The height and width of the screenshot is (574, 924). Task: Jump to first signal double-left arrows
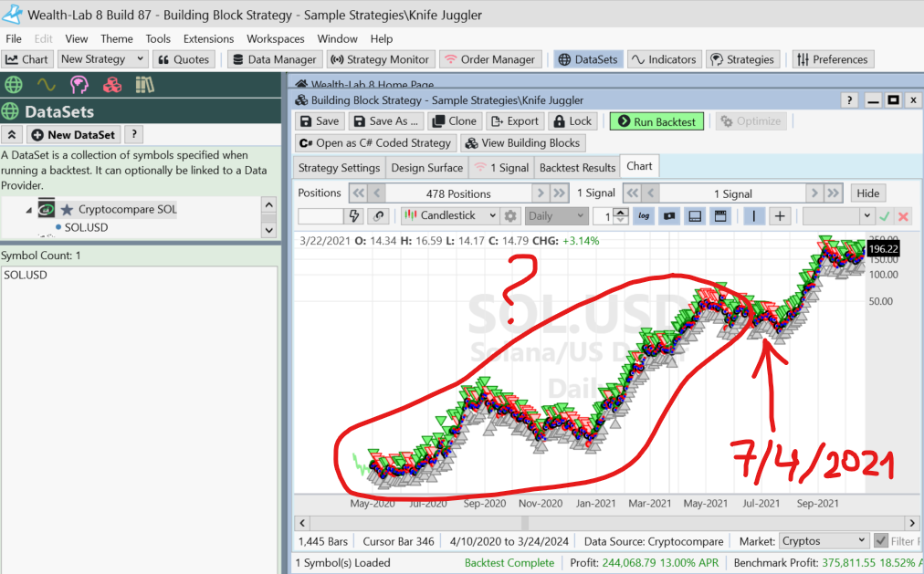pyautogui.click(x=633, y=193)
